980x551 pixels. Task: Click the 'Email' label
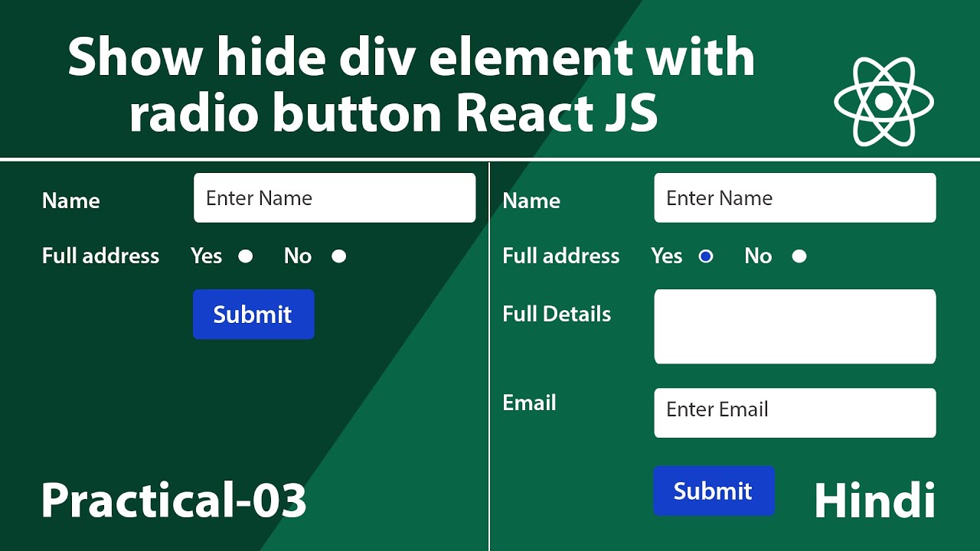[529, 403]
